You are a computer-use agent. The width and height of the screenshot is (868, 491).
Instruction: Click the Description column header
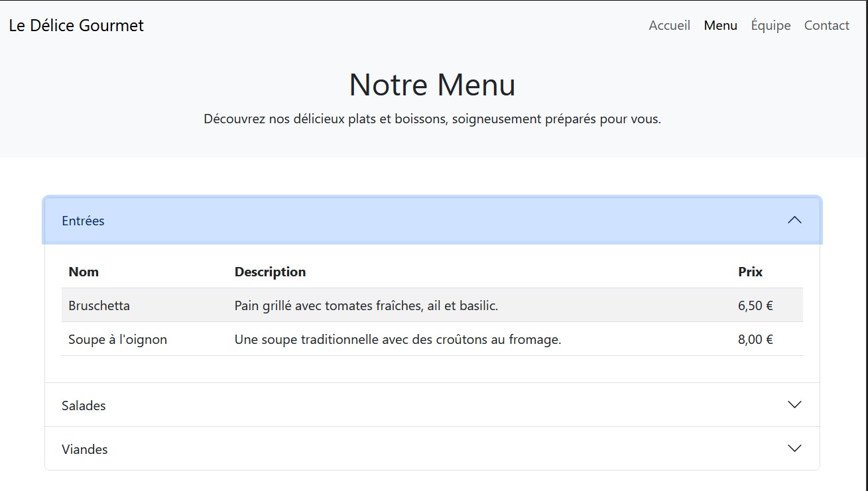[270, 272]
